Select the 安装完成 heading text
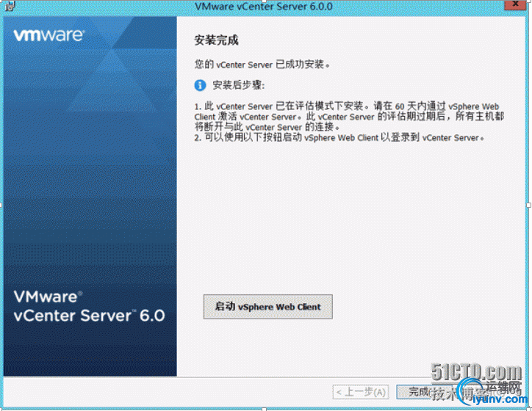This screenshot has height=411, width=532. click(216, 40)
